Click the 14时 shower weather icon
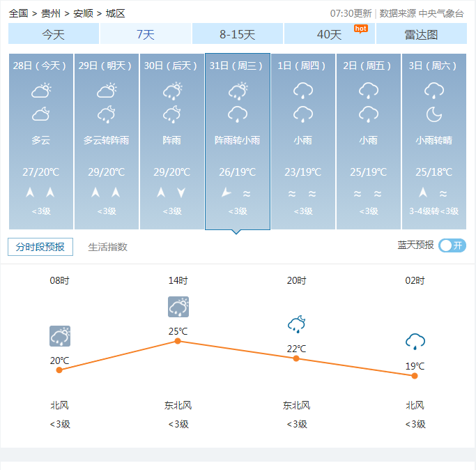Viewport: 476px width, 470px height. tap(178, 307)
